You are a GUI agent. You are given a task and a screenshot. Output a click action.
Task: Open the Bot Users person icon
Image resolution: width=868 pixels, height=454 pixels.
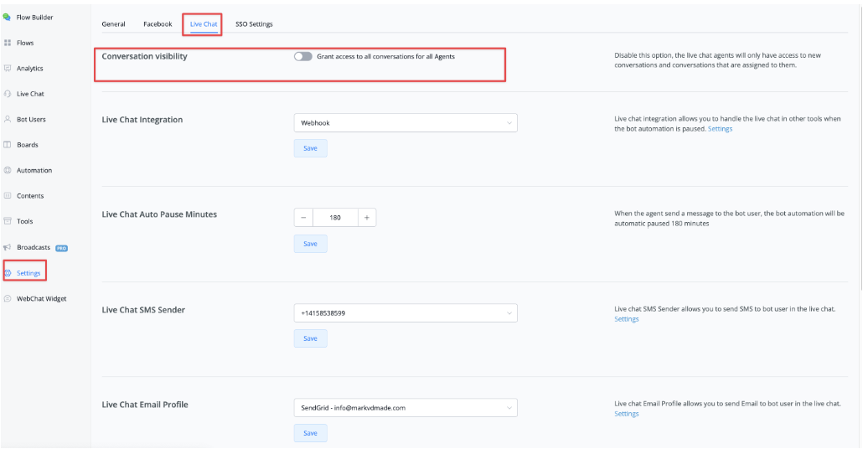(8, 119)
